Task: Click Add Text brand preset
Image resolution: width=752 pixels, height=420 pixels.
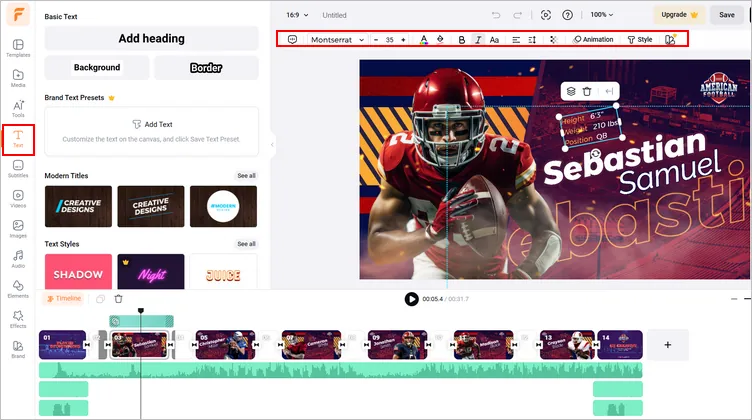Action: coord(152,131)
